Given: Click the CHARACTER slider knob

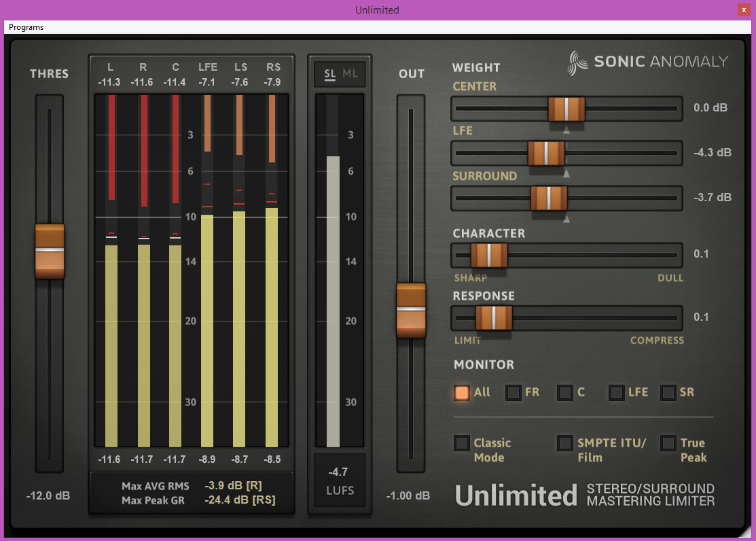Looking at the screenshot, I should [489, 256].
